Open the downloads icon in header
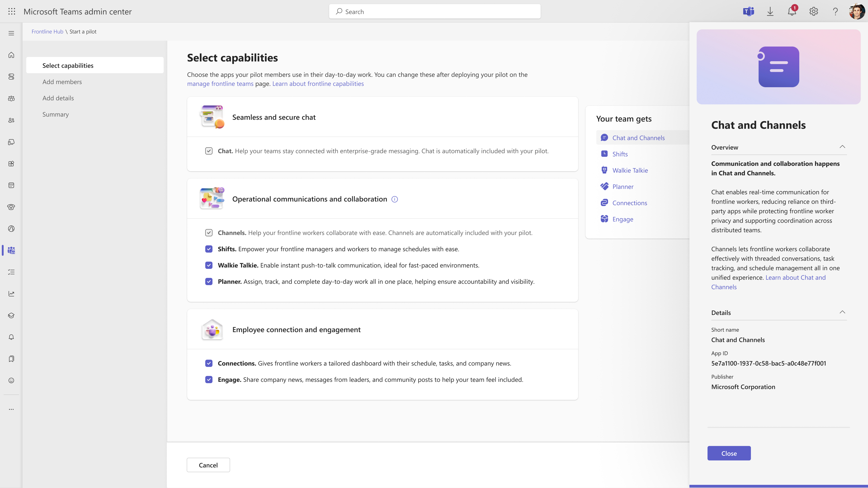This screenshot has height=488, width=868. coord(770,12)
